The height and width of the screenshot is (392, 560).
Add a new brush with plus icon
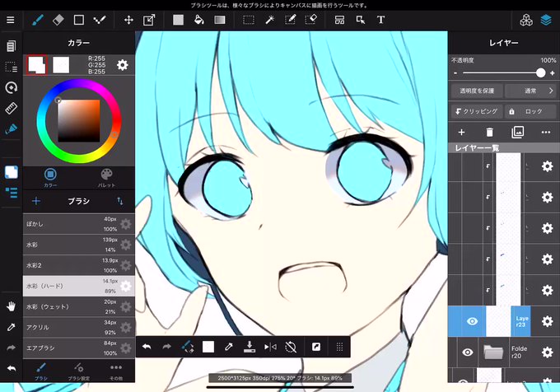(36, 201)
